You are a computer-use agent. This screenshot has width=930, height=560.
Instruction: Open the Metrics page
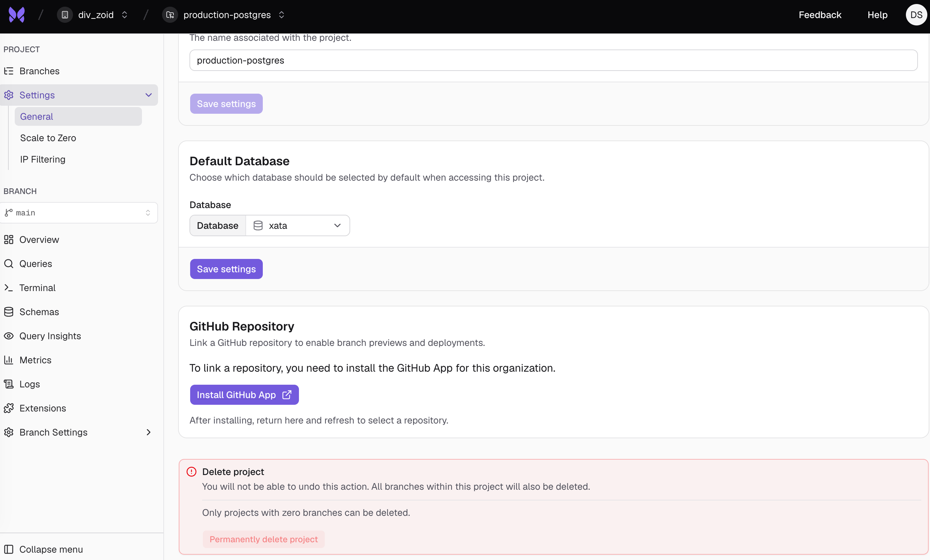35,360
